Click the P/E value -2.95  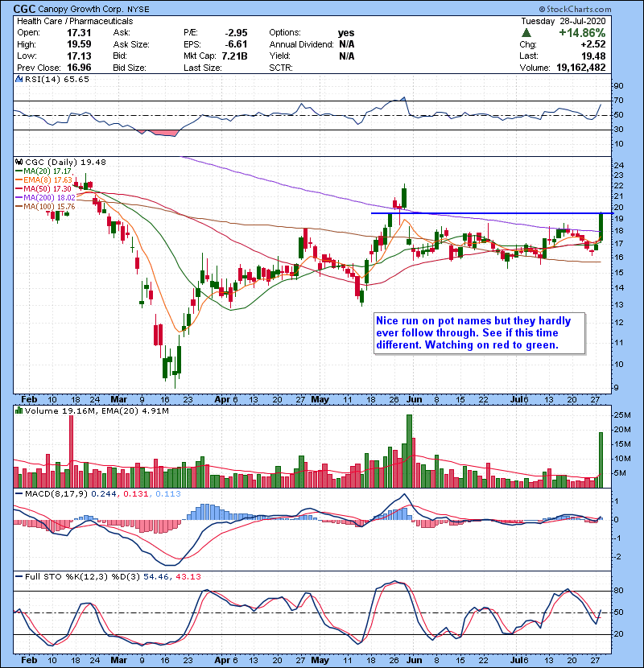pyautogui.click(x=236, y=32)
